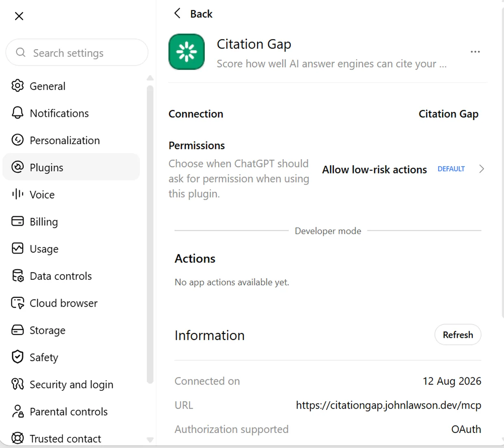Click the back chevron arrow icon
The image size is (504, 448).
click(x=177, y=13)
